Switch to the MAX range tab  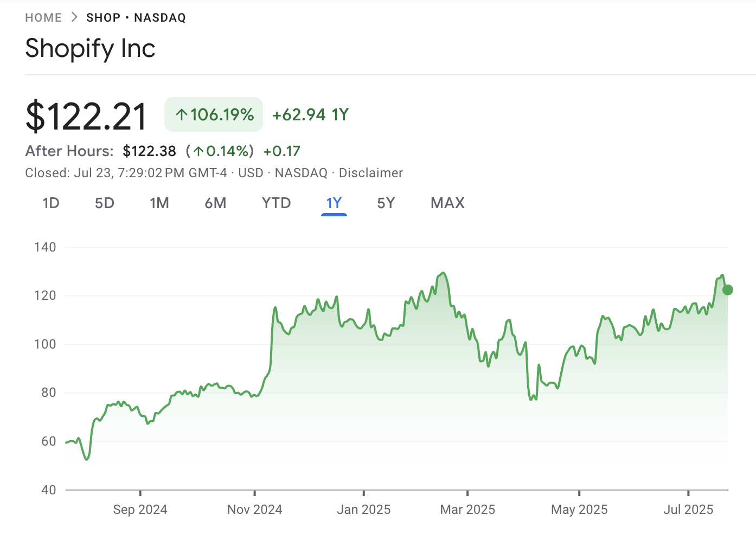(x=448, y=203)
